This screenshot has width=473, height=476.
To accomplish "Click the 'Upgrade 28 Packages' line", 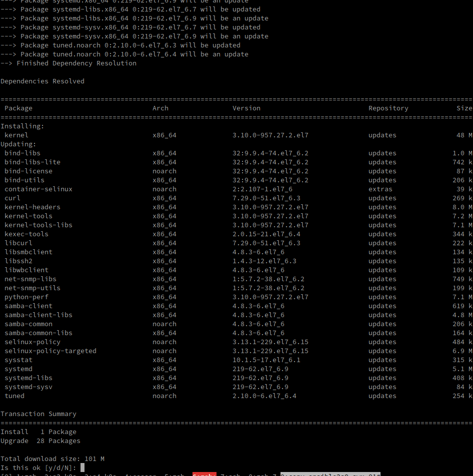I will pyautogui.click(x=40, y=441).
